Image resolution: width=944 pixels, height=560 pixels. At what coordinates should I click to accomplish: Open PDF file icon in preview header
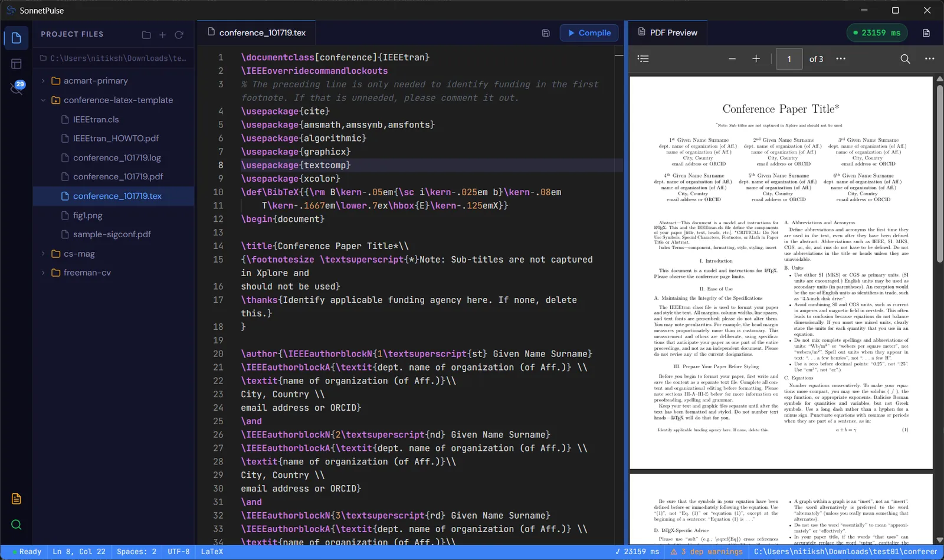pyautogui.click(x=926, y=33)
